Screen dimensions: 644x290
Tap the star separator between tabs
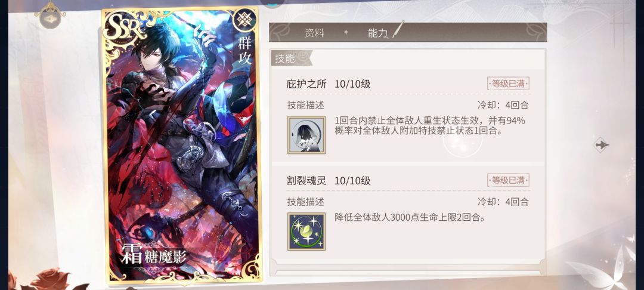pyautogui.click(x=346, y=32)
